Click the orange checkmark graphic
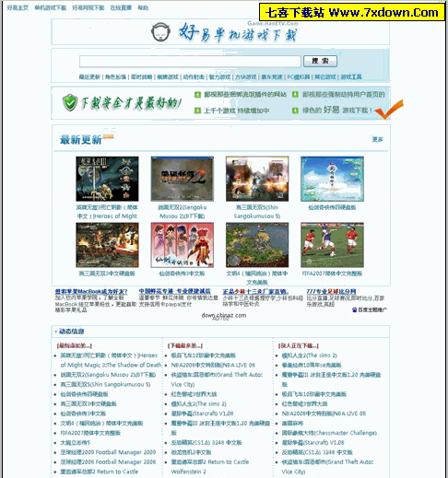448x478 pixels. pos(389,110)
